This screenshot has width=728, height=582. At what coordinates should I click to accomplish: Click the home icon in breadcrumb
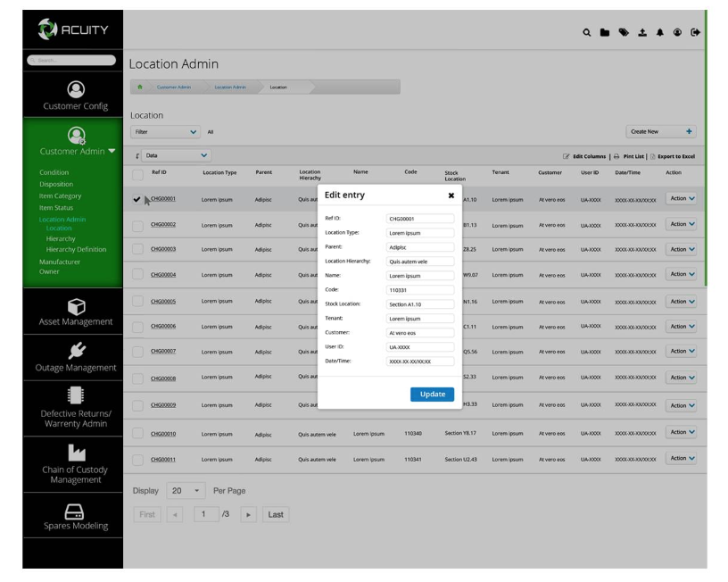140,87
